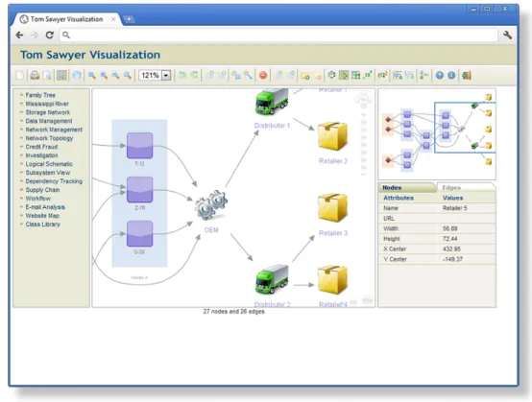Screen dimensions: 532x402
Task: Click the redo arrow icon
Action: (x=194, y=75)
